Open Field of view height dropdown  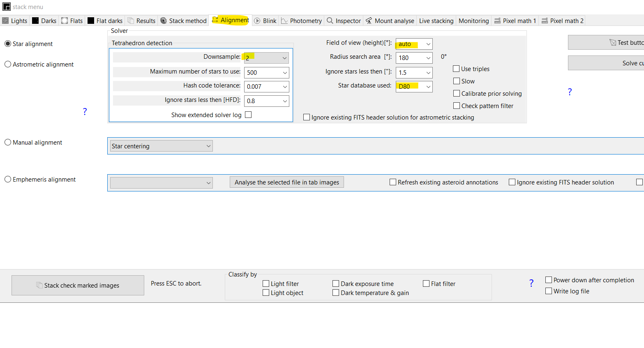[414, 44]
